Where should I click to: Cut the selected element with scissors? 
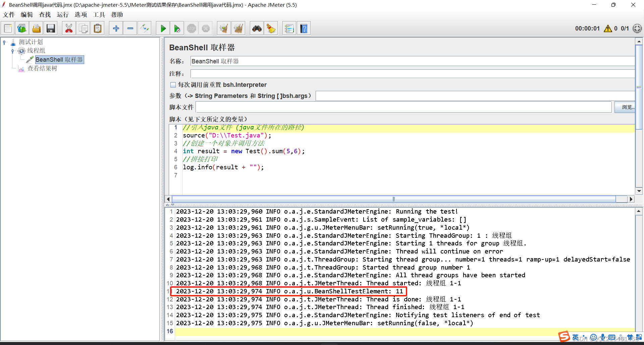[69, 28]
